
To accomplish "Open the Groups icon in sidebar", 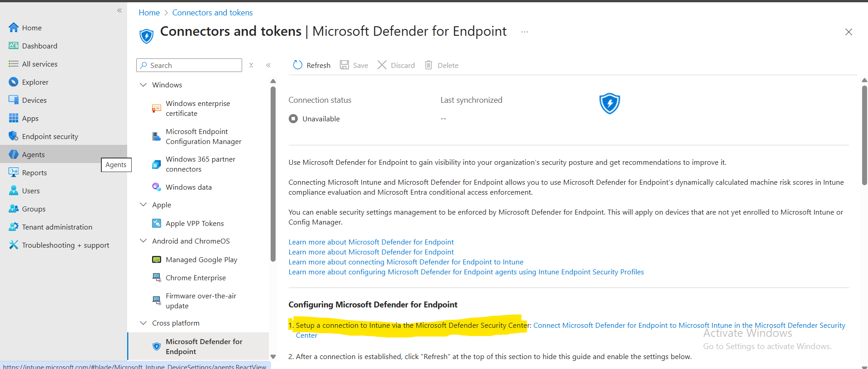I will coord(14,209).
